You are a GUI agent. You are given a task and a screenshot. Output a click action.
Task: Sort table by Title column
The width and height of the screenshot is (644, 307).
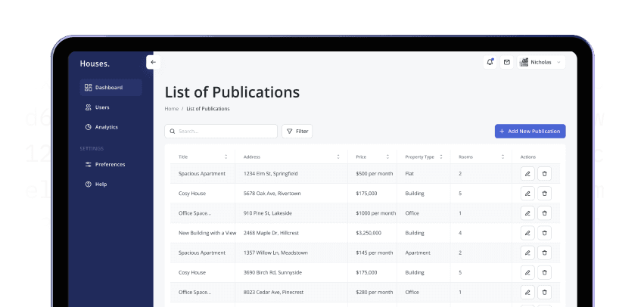point(226,157)
